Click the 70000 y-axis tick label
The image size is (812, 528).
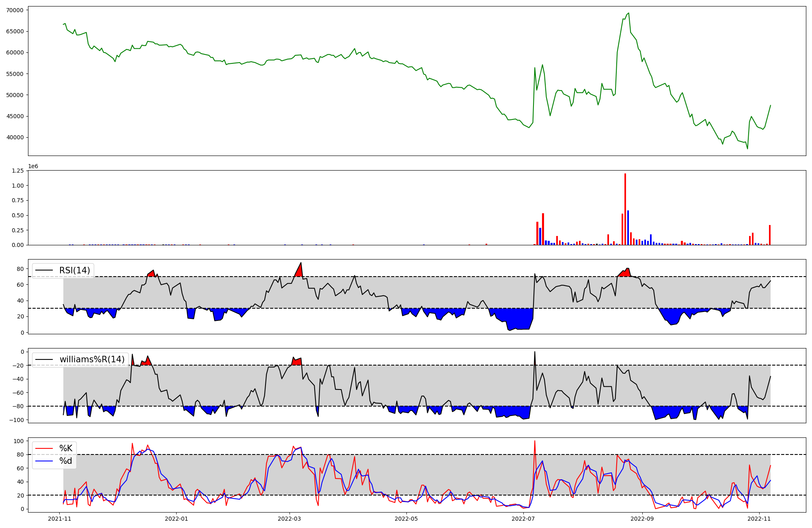pyautogui.click(x=15, y=10)
